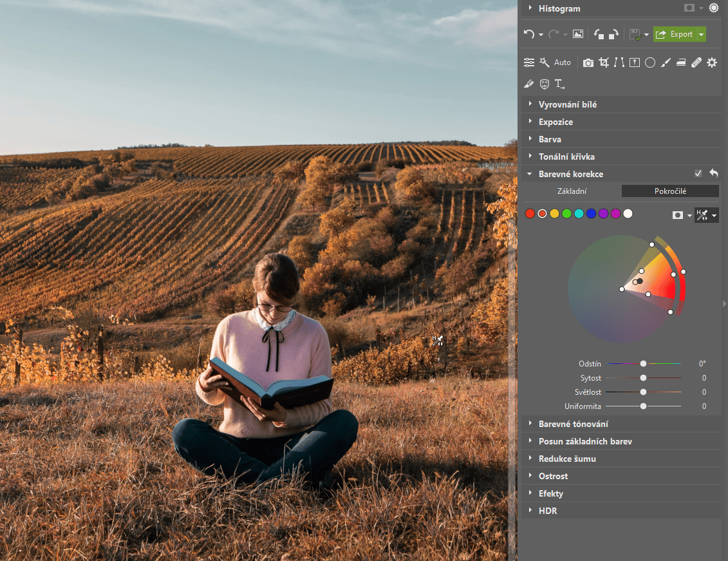Open the camera profile tool
The width and height of the screenshot is (728, 561).
588,62
